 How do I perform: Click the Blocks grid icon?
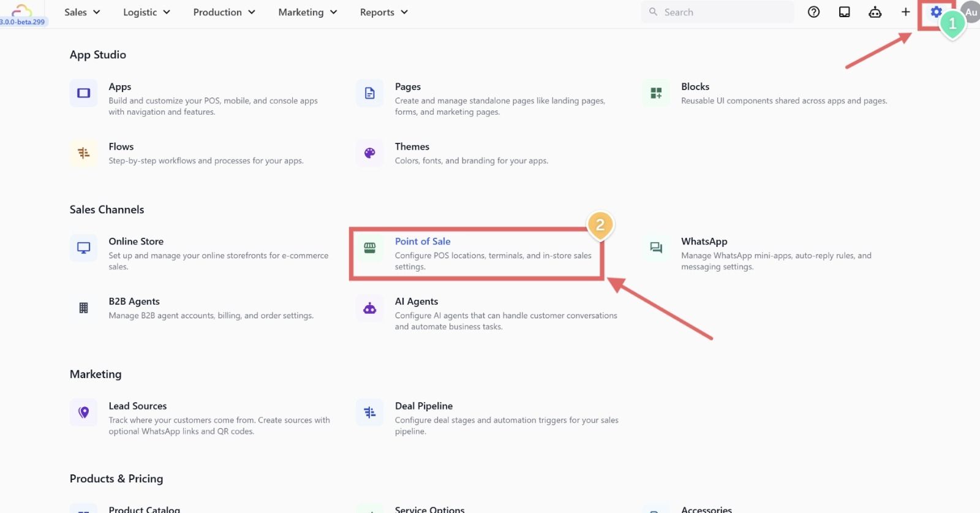click(x=656, y=93)
